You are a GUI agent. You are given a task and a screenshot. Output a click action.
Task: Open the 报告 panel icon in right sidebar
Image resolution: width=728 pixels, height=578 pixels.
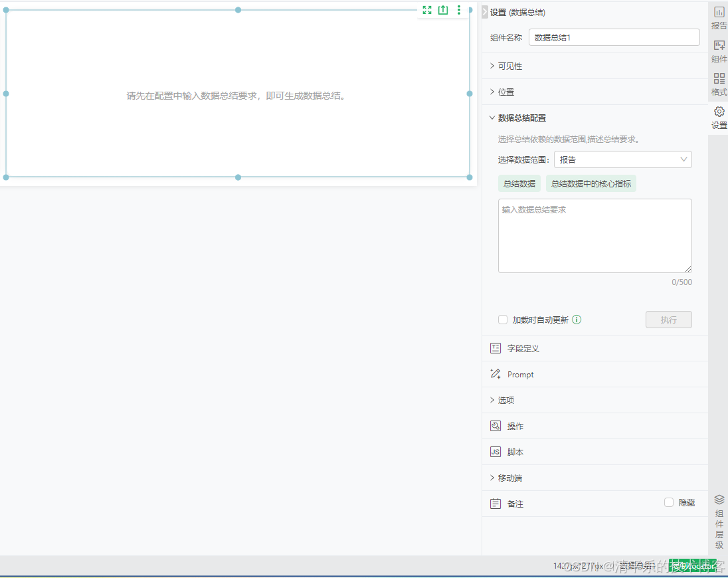pos(719,18)
